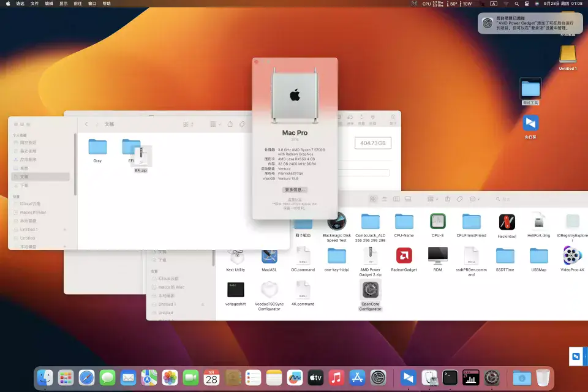Select the AMD Power Gadget 2.zip archive

coord(370,256)
